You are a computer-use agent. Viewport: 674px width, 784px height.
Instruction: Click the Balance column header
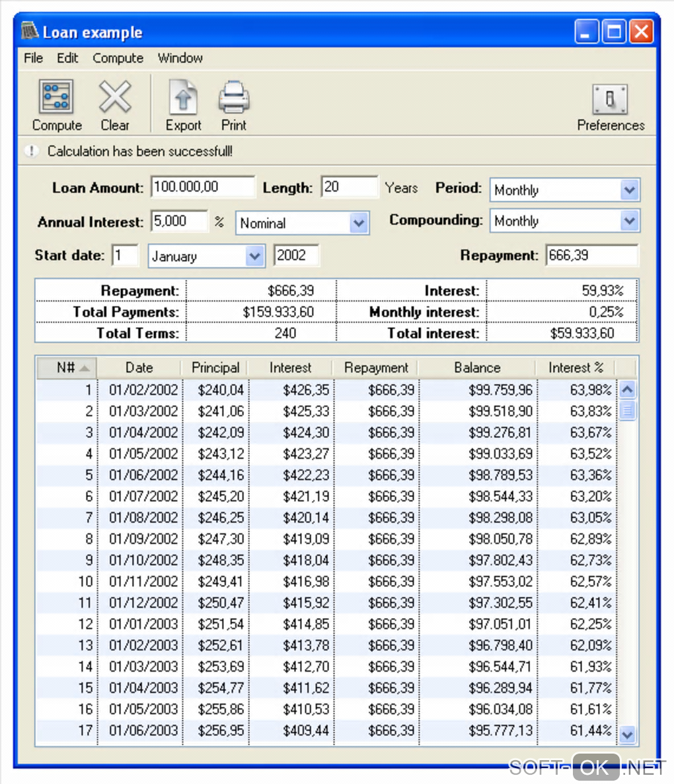coord(477,368)
